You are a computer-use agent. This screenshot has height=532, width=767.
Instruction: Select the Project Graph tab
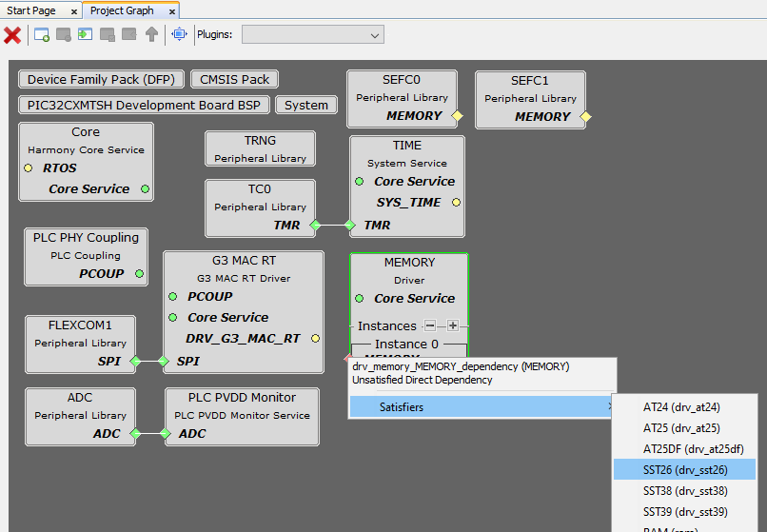122,10
